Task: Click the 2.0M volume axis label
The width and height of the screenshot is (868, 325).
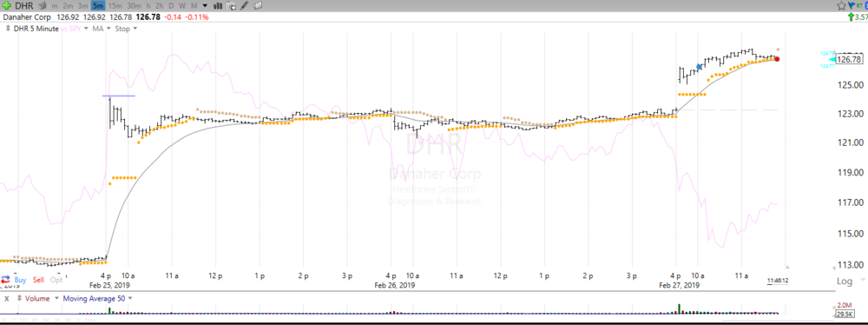Action: coord(845,305)
